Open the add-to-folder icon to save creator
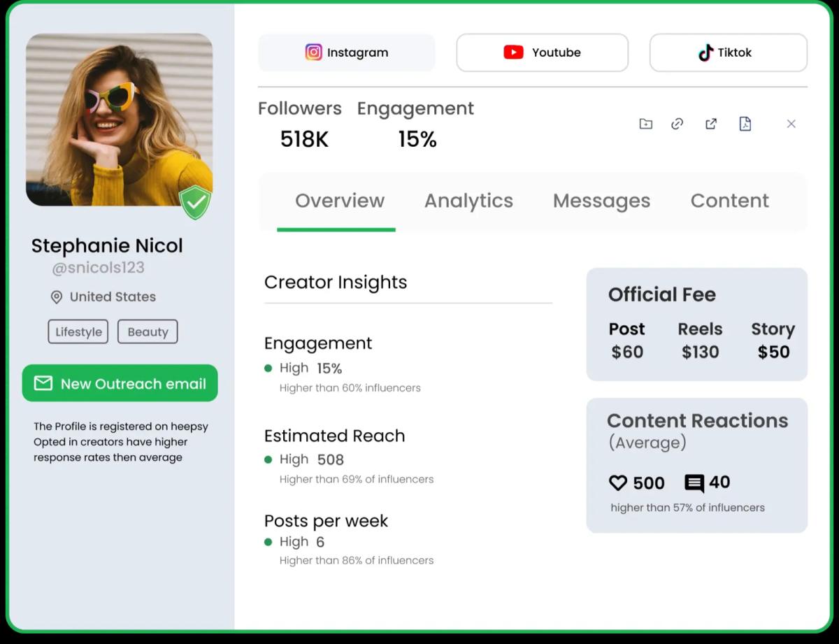 645,124
